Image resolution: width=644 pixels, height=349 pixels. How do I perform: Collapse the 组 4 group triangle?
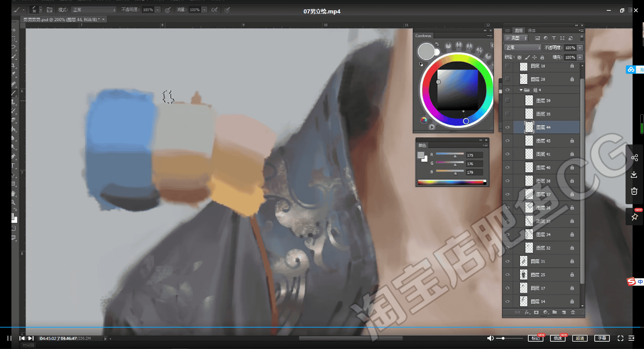(521, 90)
